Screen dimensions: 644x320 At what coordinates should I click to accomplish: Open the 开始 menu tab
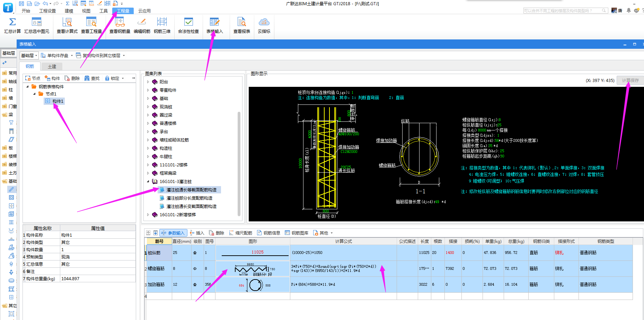tap(26, 11)
